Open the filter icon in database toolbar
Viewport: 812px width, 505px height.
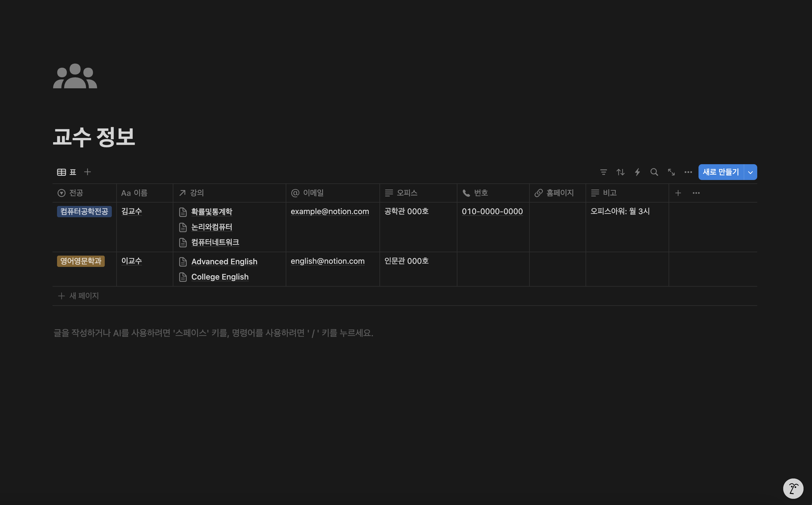pyautogui.click(x=603, y=172)
